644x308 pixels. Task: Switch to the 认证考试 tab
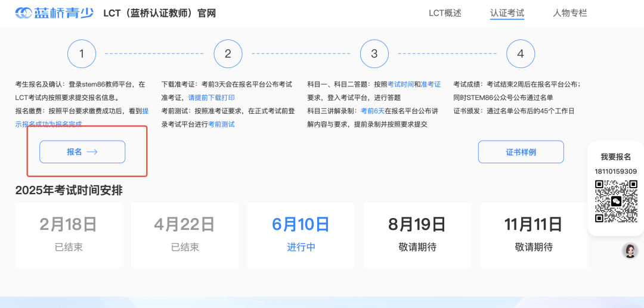click(507, 13)
